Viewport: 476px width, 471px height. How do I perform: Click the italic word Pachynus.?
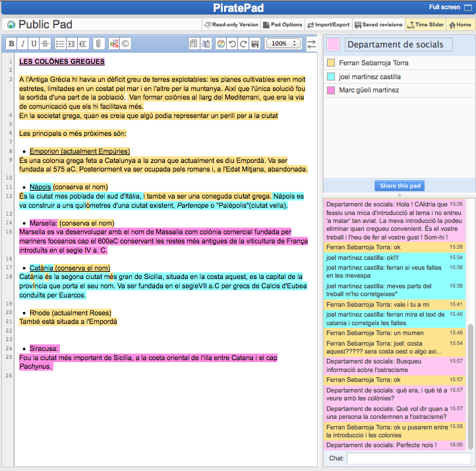coord(36,367)
